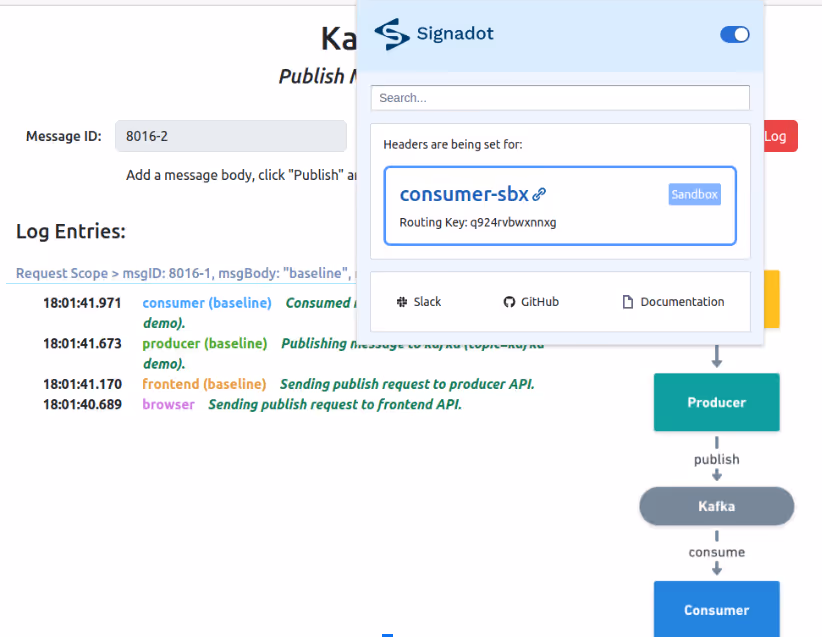
Task: Click the Slack icon
Action: point(402,302)
